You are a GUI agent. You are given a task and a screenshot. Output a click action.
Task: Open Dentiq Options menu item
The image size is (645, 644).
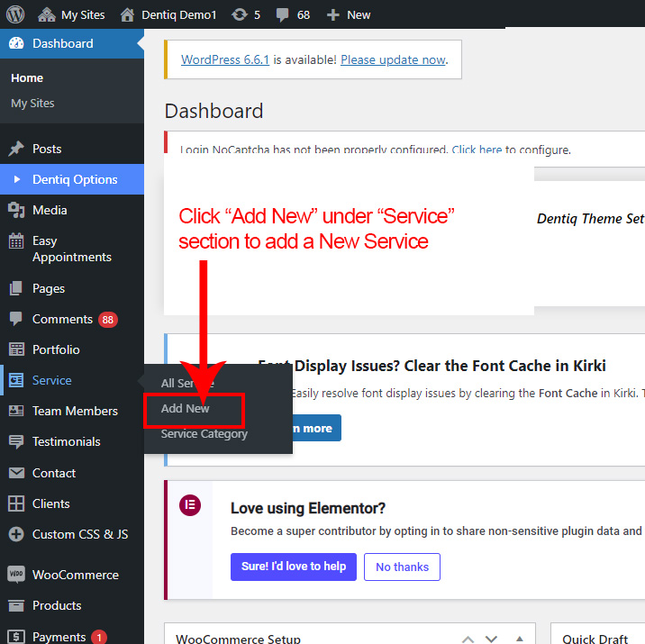75,179
